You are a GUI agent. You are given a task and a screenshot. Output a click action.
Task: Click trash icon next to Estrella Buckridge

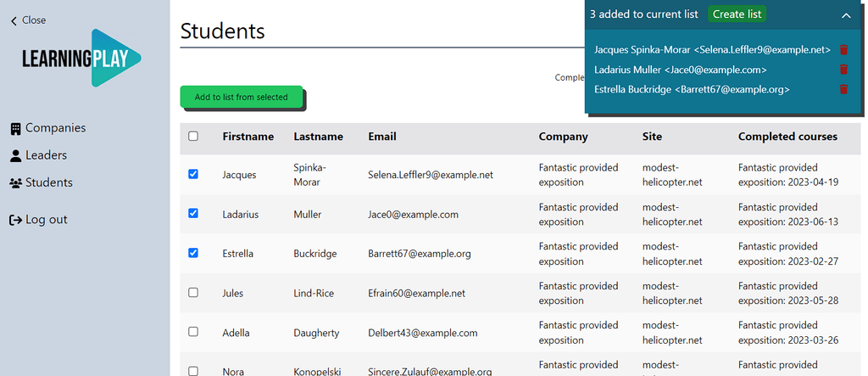[843, 89]
